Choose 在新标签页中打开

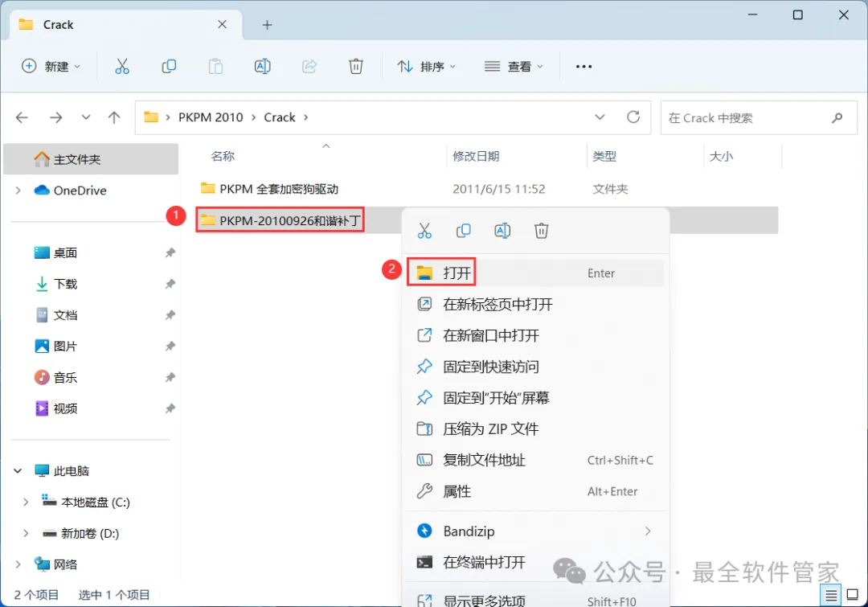pyautogui.click(x=535, y=304)
